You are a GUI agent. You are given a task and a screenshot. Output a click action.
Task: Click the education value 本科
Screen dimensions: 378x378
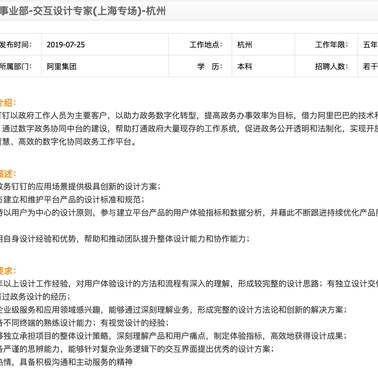point(244,66)
